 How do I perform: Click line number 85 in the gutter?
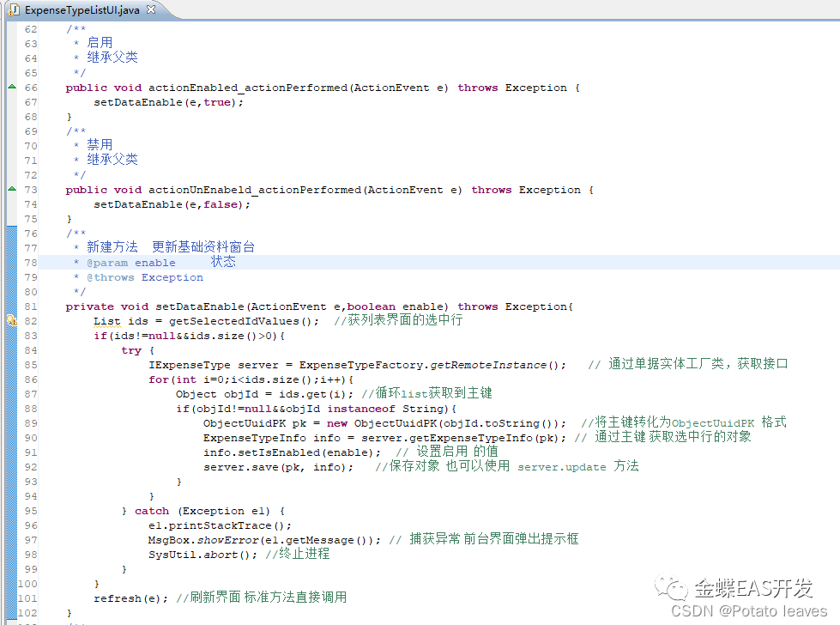click(31, 364)
